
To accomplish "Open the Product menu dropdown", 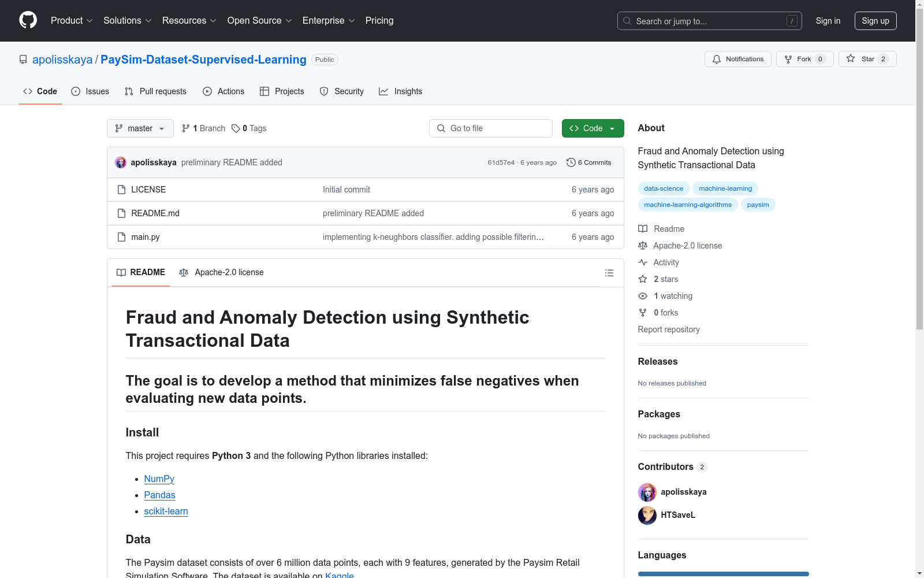I will [x=72, y=21].
